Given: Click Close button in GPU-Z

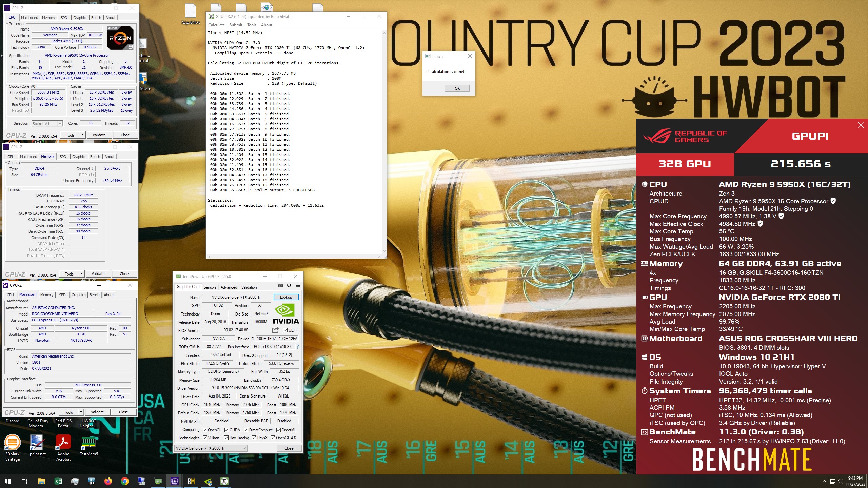Looking at the screenshot, I should (x=289, y=448).
